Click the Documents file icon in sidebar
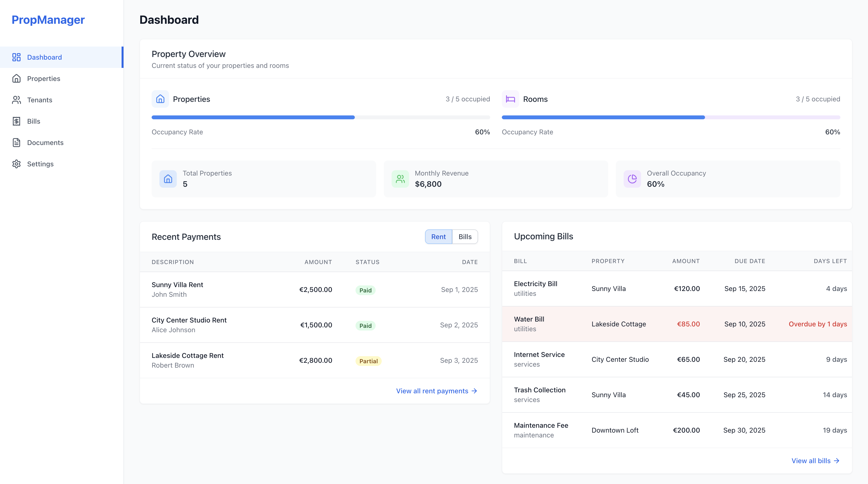 [x=16, y=143]
